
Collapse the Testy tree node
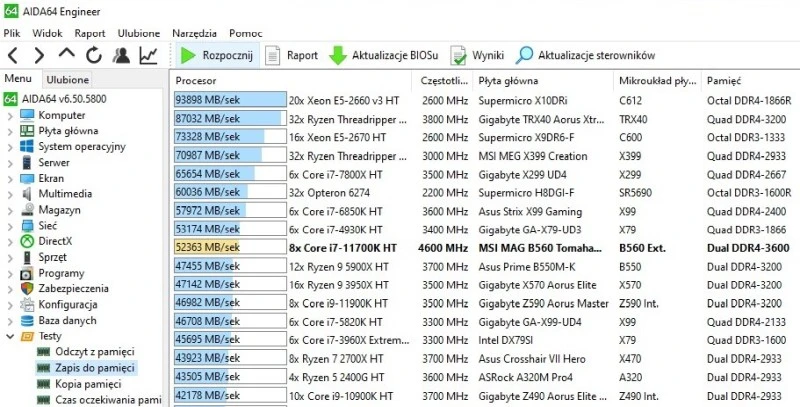pos(11,337)
